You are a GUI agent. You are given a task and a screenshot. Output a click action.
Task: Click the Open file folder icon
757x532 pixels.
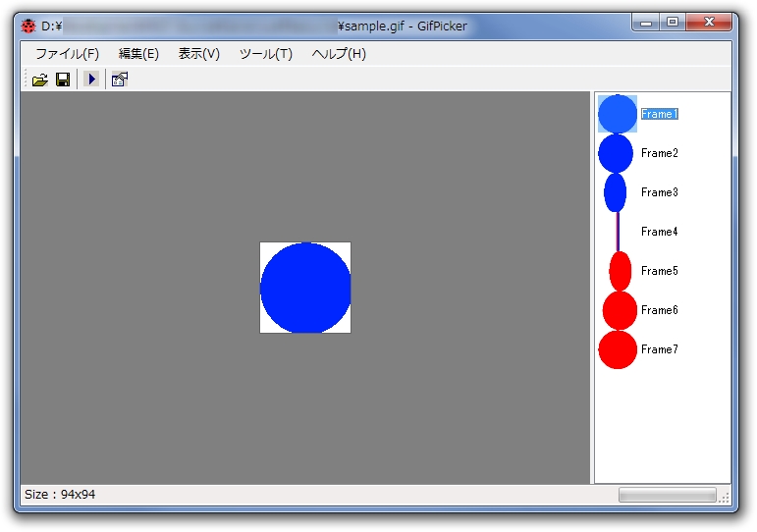click(40, 80)
